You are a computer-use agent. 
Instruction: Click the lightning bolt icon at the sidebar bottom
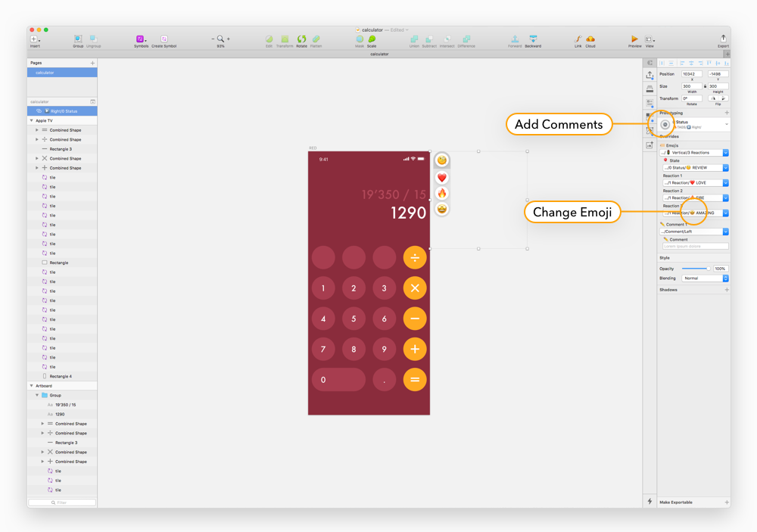click(650, 501)
